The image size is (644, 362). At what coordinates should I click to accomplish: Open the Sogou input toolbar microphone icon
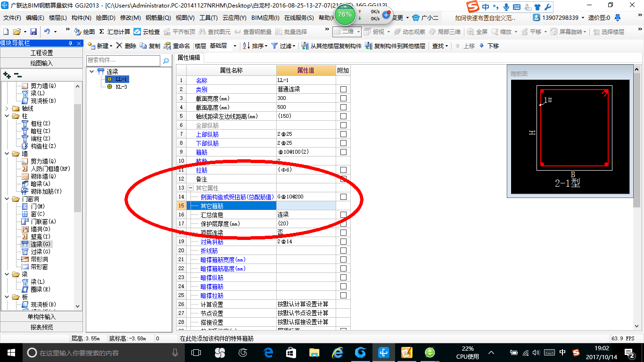tap(506, 7)
